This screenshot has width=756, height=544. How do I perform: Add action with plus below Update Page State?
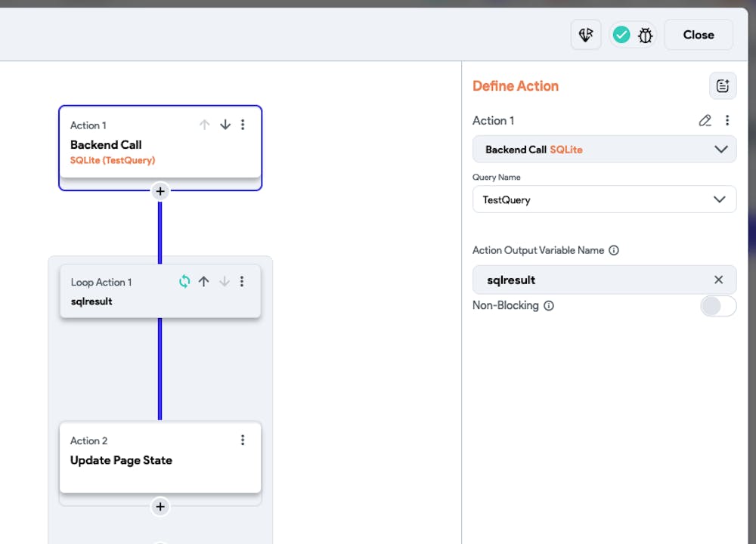[x=160, y=506]
